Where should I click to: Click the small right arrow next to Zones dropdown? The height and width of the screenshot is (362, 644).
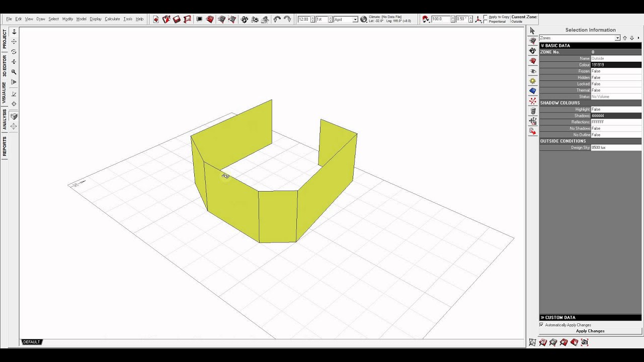click(x=638, y=38)
